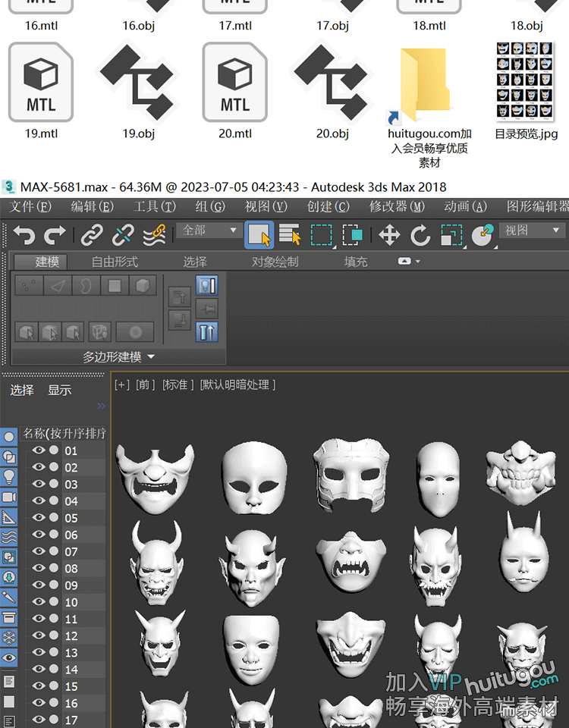Click the Bind to Space Warp icon
Screen dimensions: 569x728
point(154,235)
